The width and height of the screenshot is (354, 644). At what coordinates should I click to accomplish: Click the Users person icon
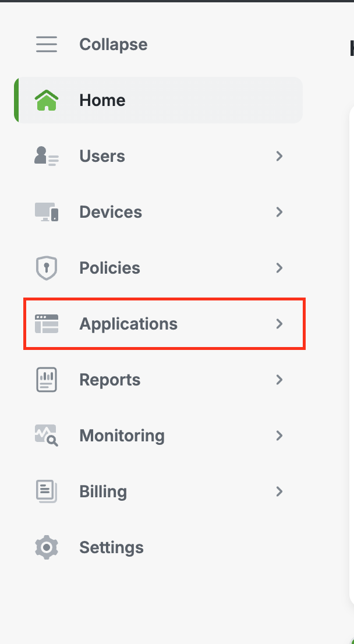[x=47, y=156]
